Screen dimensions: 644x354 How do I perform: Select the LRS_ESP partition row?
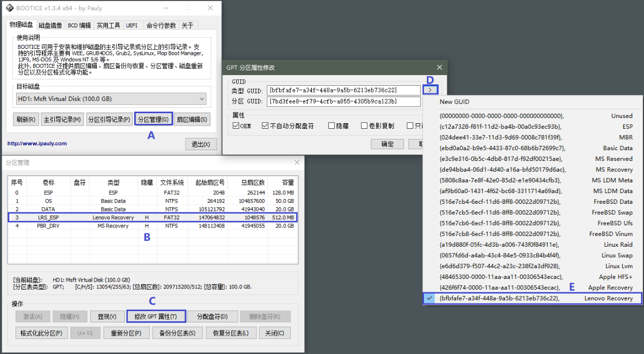(x=153, y=217)
